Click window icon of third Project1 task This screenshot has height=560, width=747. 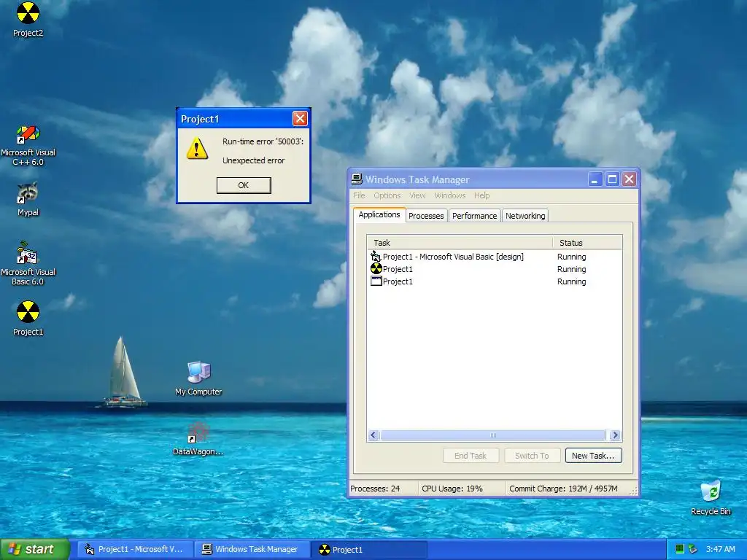click(x=376, y=281)
